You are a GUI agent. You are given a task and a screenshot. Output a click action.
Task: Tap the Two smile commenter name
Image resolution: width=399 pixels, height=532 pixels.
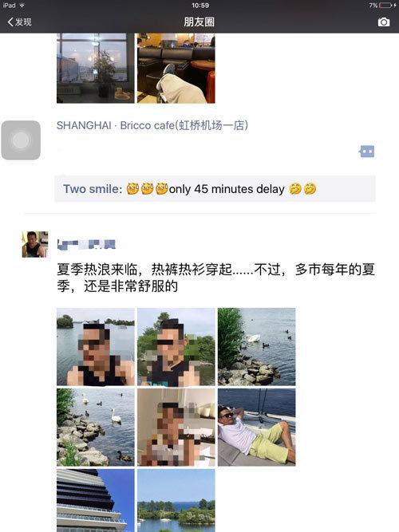93,189
